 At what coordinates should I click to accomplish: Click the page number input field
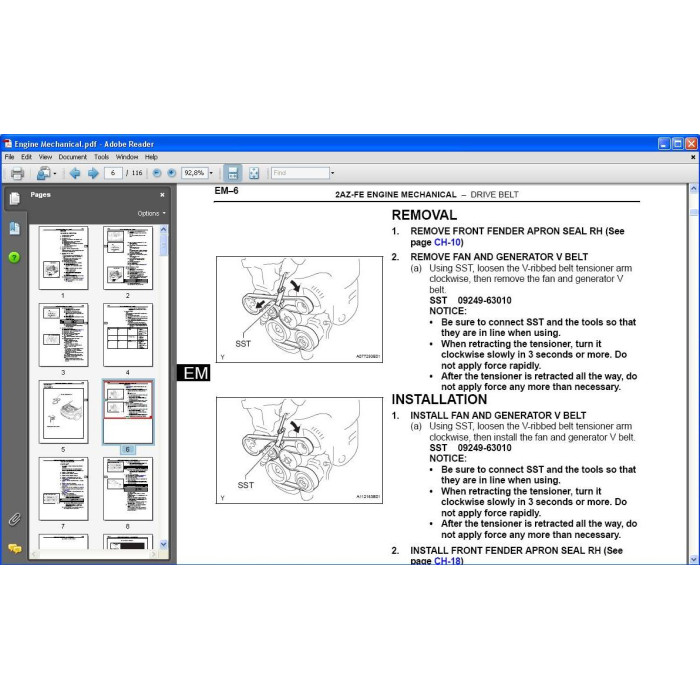click(113, 173)
